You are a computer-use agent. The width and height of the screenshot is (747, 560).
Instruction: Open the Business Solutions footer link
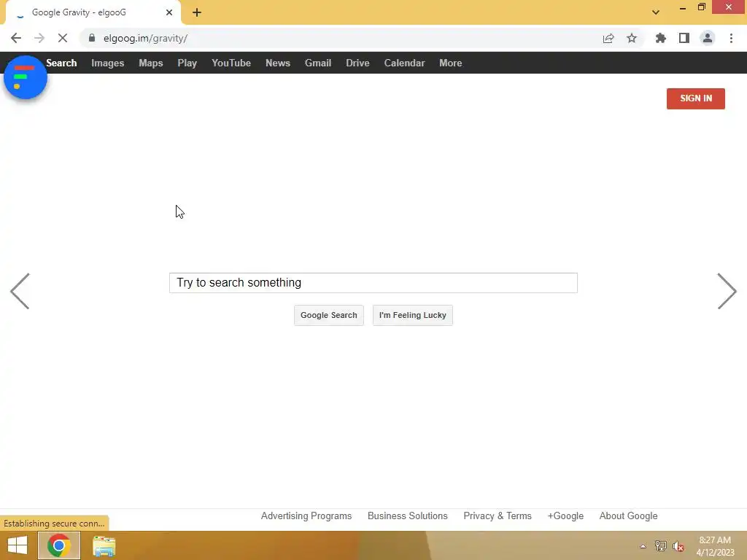[x=407, y=516]
